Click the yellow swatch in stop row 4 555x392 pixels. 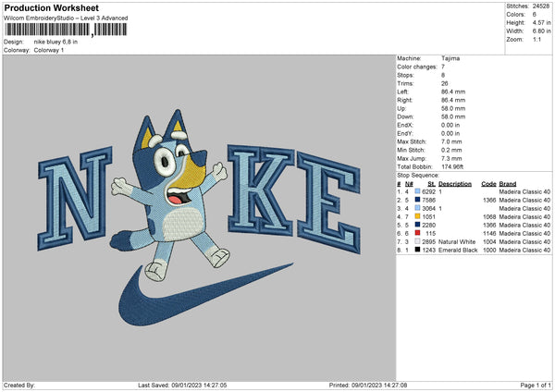[417, 216]
